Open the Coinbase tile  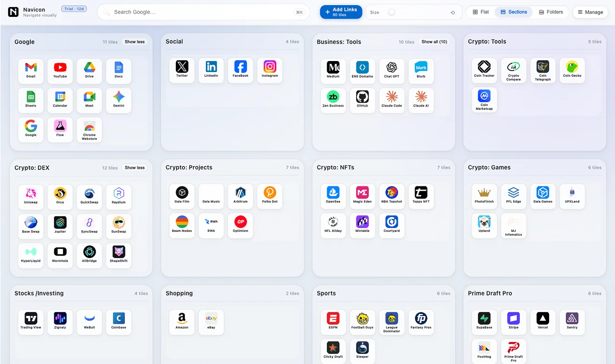[119, 323]
